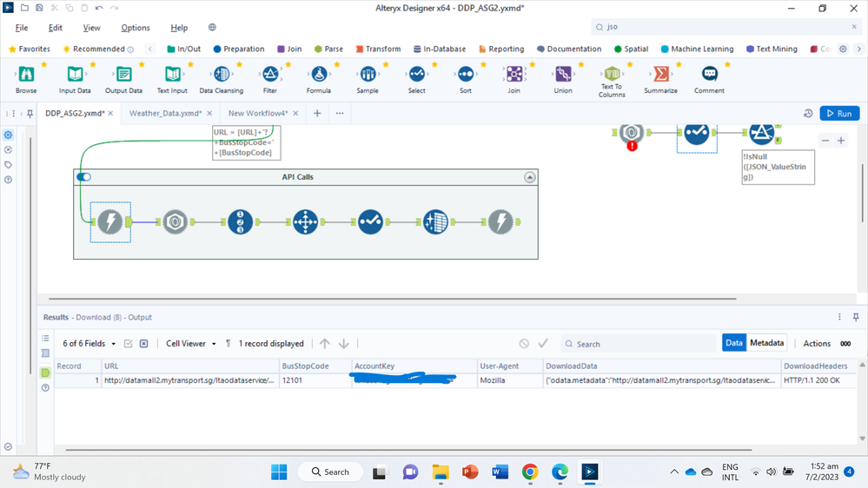
Task: Collapse the API Calls container
Action: pos(530,177)
